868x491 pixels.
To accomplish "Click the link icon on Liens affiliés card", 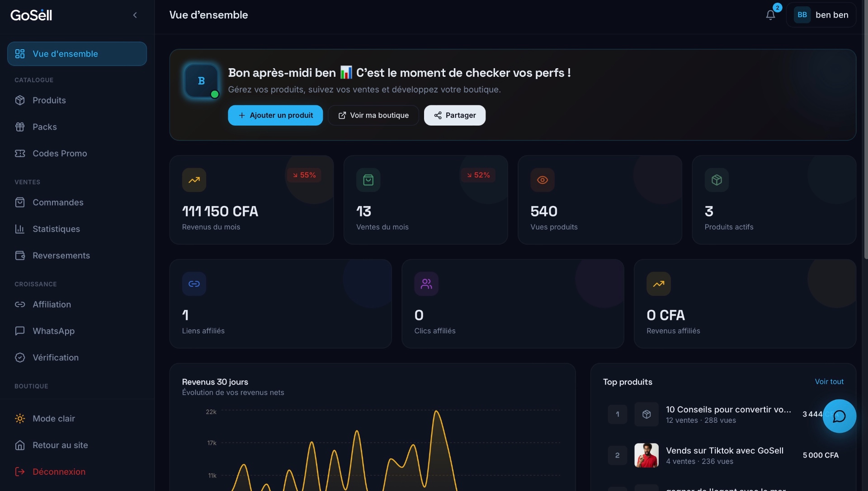I will 194,284.
